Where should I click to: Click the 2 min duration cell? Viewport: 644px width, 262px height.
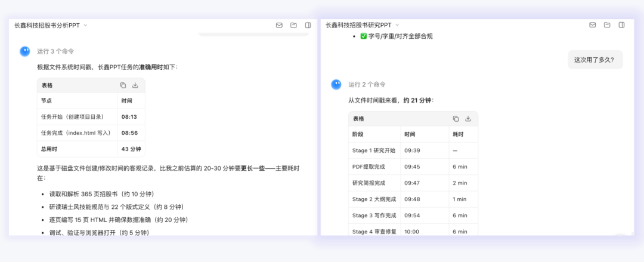[464, 183]
